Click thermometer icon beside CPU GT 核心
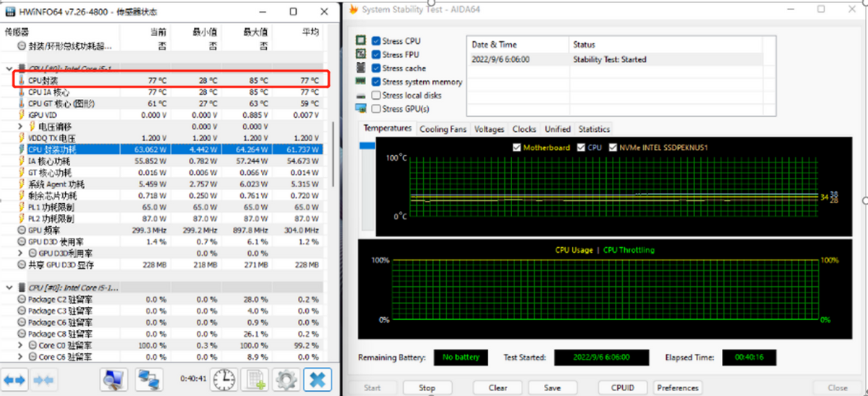This screenshot has height=396, width=868. coord(22,104)
